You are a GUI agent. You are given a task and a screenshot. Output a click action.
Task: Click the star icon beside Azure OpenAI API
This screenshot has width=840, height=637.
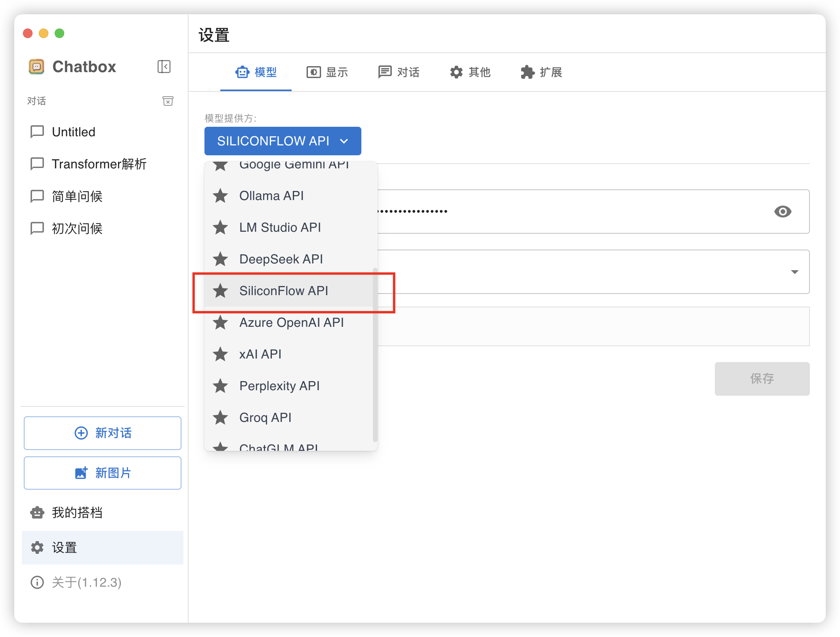(220, 322)
